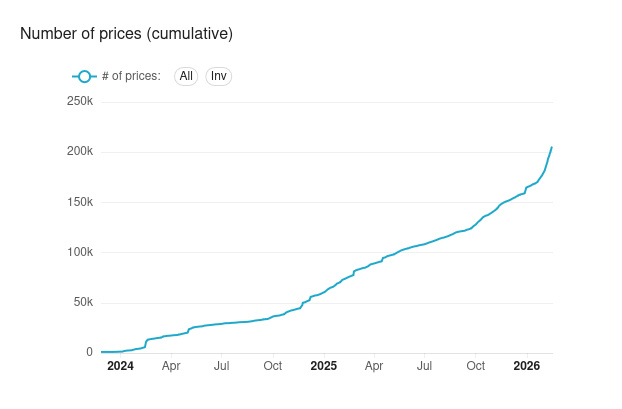Select the 150k y-axis label
This screenshot has width=622, height=409.
(79, 202)
